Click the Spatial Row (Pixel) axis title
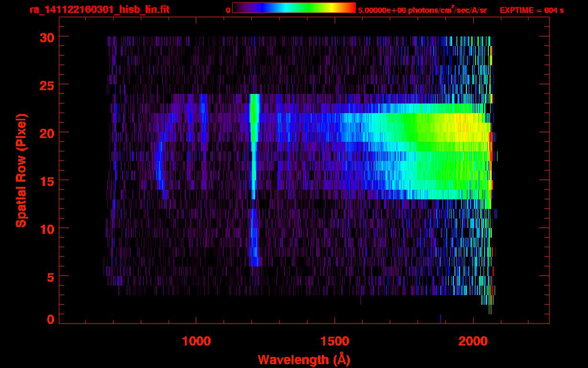 coord(21,170)
